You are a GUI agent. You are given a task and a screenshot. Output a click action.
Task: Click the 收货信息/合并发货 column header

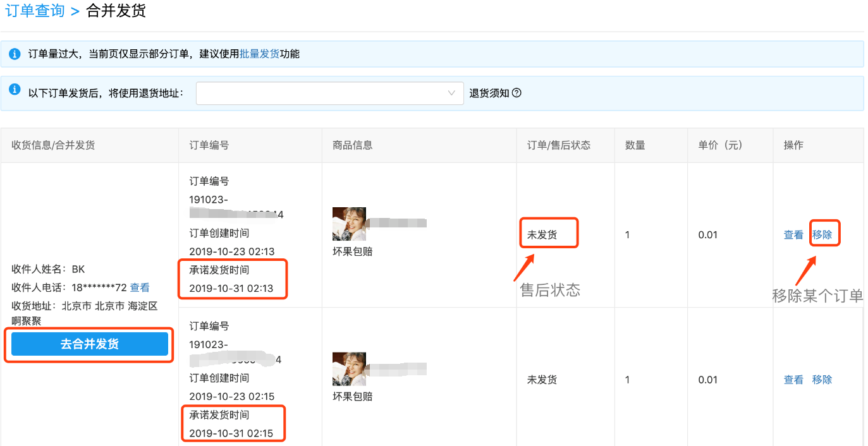point(53,145)
